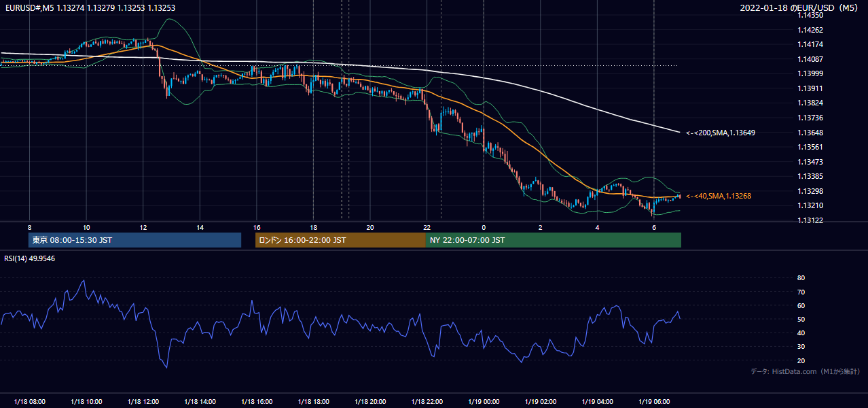Image resolution: width=868 pixels, height=408 pixels.
Task: Click the 1/18 12:00 time axis label
Action: 143,402
